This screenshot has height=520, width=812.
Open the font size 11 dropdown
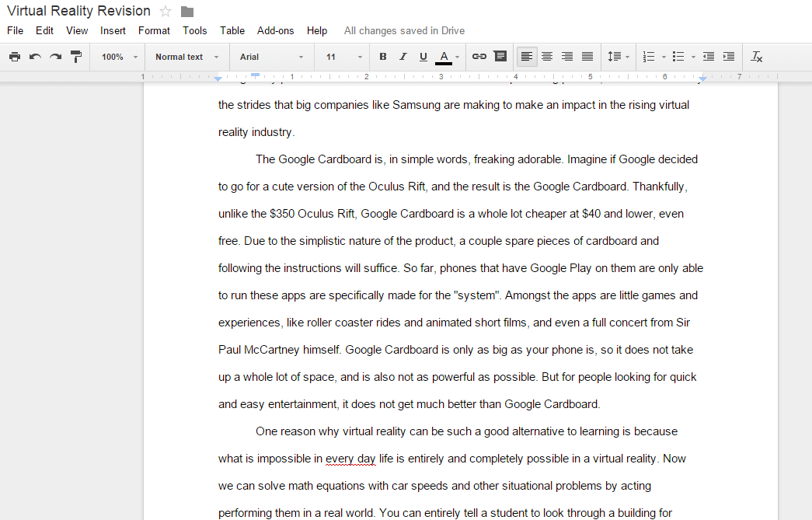344,57
